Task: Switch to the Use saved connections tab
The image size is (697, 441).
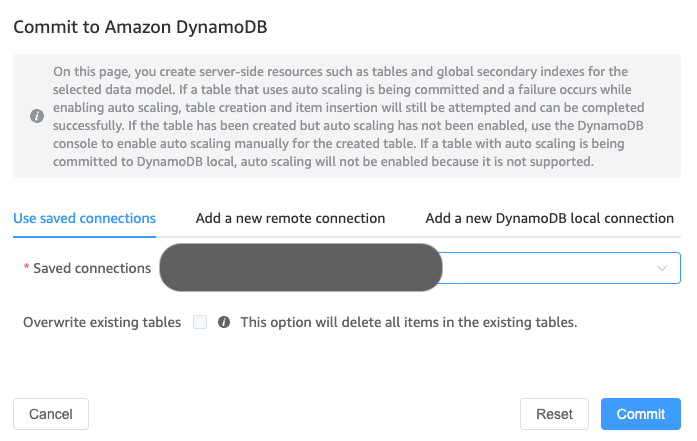Action: [84, 218]
